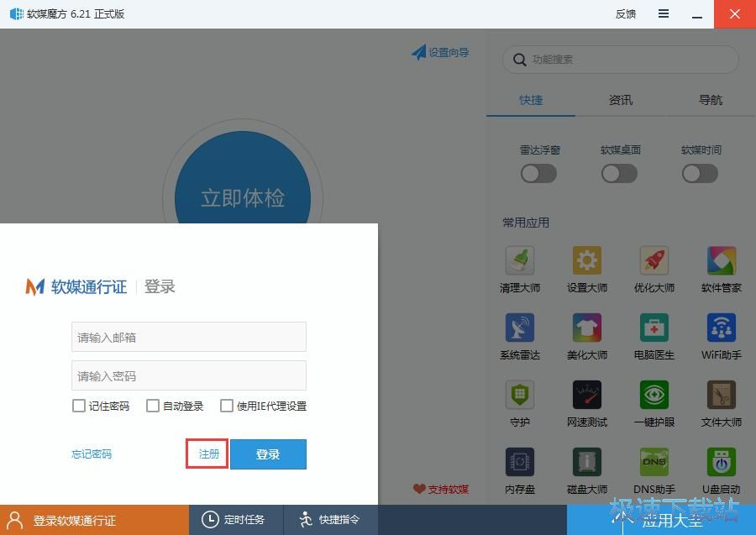Viewport: 756px width, 535px height.
Task: Open the hamburger main menu in title bar
Action: click(x=664, y=14)
